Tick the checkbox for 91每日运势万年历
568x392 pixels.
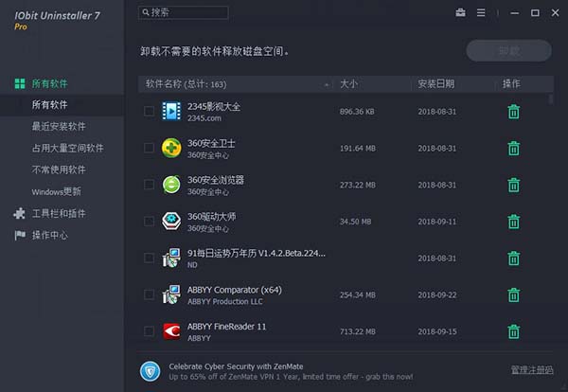coord(149,258)
